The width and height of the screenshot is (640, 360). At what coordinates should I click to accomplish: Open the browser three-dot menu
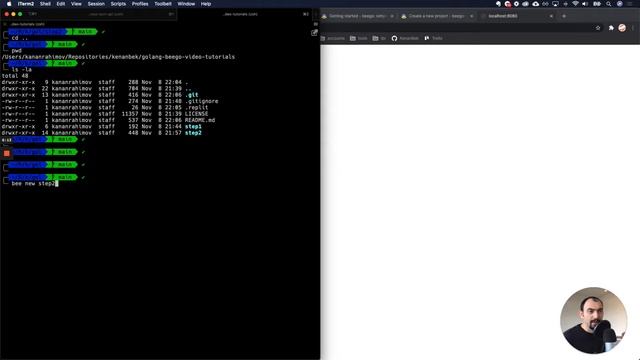[633, 28]
